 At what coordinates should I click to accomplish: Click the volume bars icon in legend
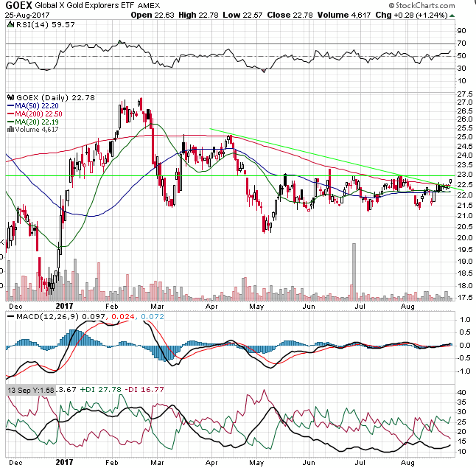(10, 130)
